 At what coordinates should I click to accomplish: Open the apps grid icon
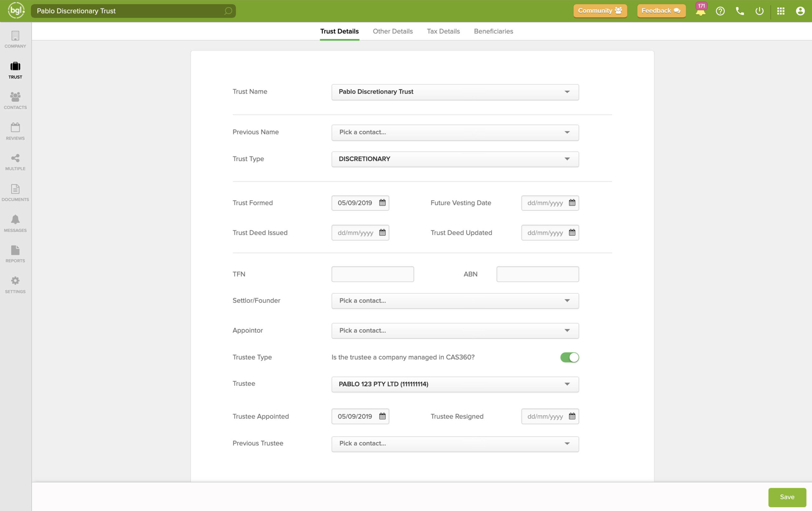coord(781,11)
